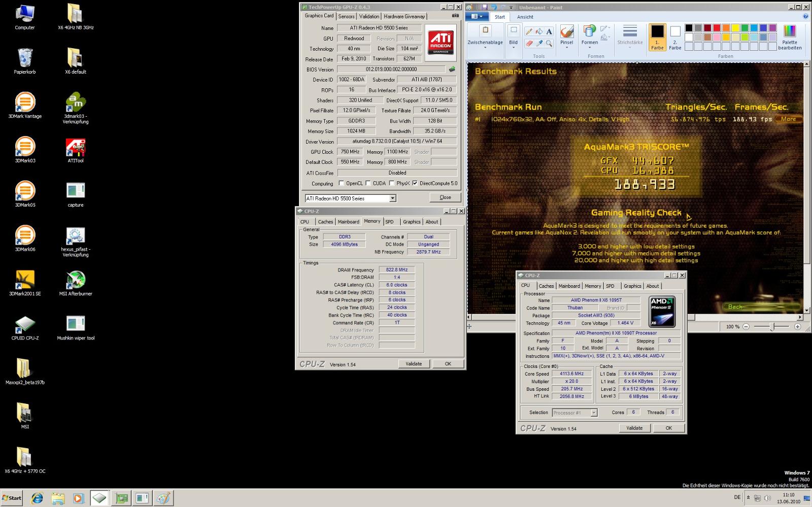The image size is (812, 507).
Task: Click the Windows Explorer taskbar icon
Action: 57,498
